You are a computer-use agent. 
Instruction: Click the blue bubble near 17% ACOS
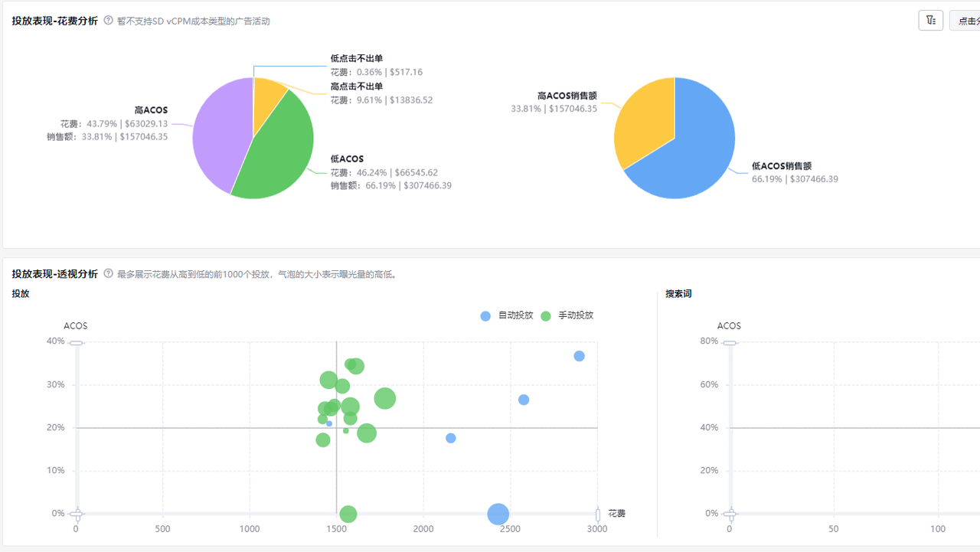coord(451,438)
